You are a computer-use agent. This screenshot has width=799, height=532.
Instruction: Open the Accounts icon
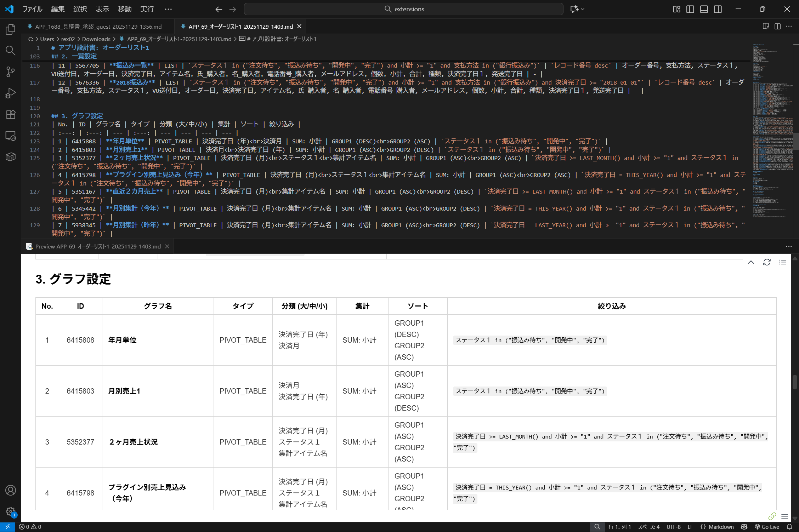(x=11, y=490)
